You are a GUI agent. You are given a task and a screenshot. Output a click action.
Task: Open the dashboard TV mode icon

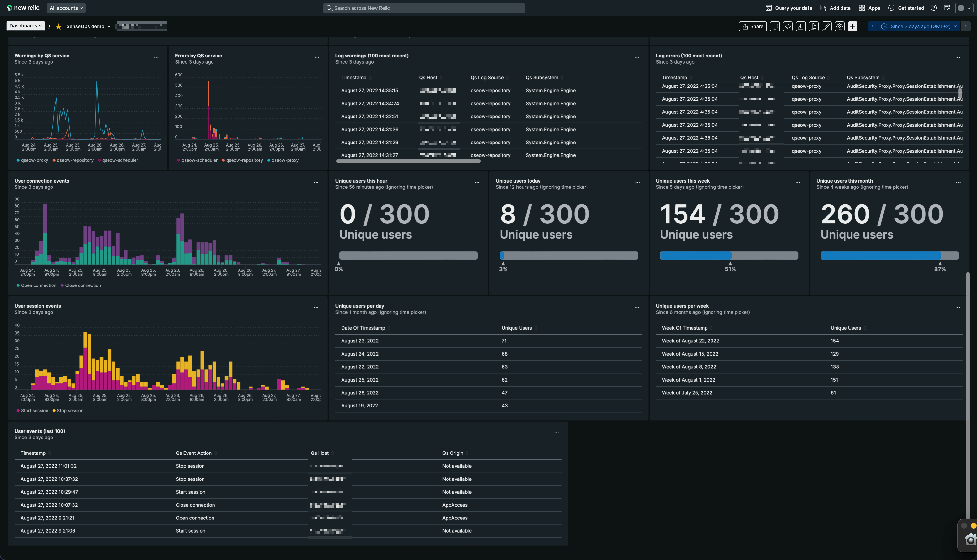tap(774, 26)
